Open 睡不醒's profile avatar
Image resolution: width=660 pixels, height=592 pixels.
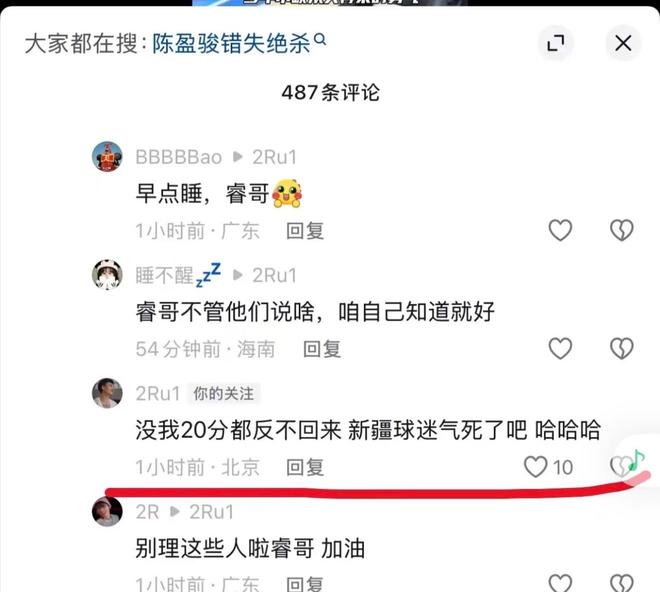107,275
